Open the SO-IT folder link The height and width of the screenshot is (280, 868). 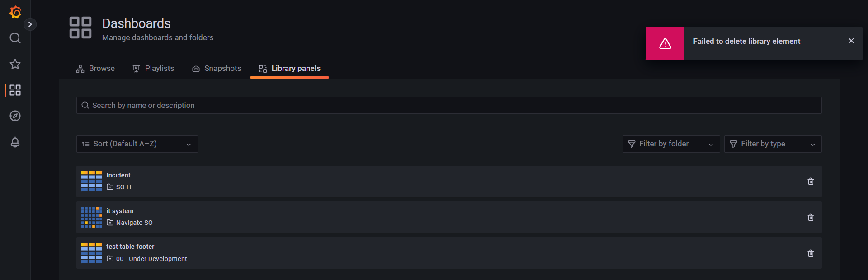tap(124, 187)
